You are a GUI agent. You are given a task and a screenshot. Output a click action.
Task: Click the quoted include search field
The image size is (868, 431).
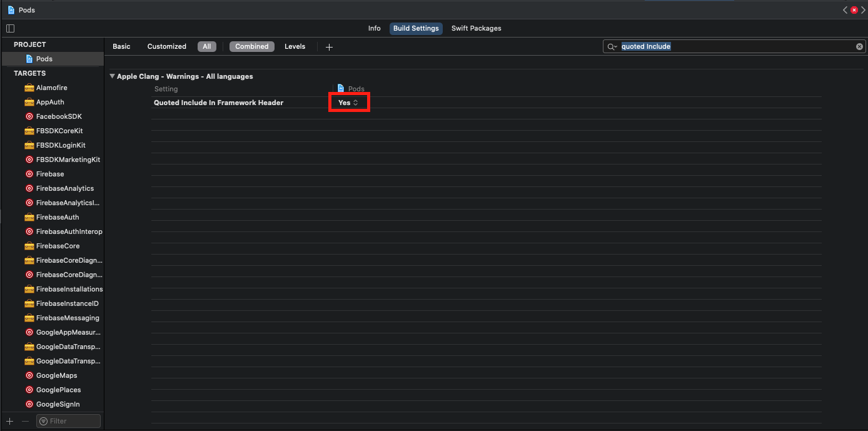734,47
